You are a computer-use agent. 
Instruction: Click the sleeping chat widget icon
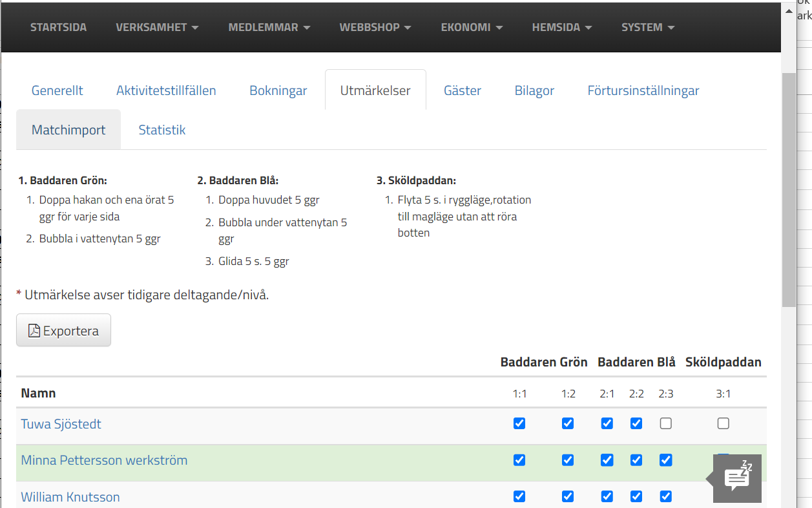pos(737,478)
